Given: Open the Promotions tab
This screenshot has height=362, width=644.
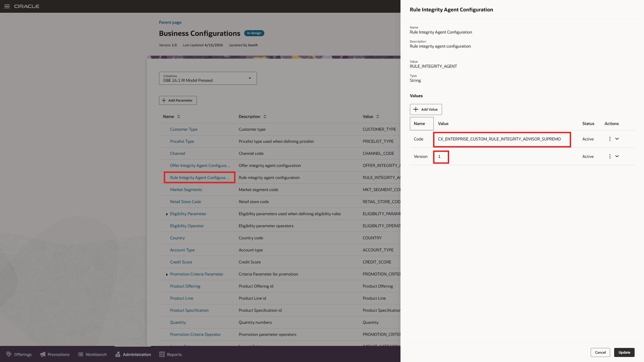Looking at the screenshot, I should click(x=55, y=354).
